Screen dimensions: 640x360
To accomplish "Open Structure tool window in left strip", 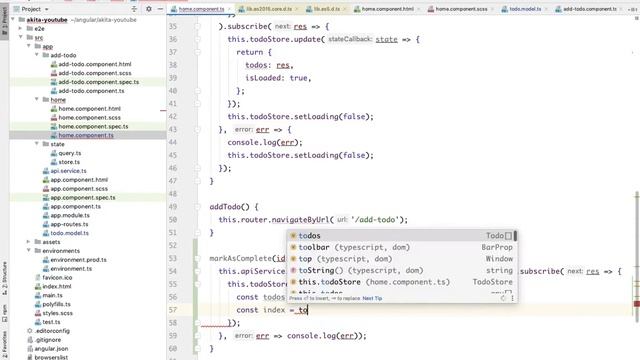I will pyautogui.click(x=4, y=278).
